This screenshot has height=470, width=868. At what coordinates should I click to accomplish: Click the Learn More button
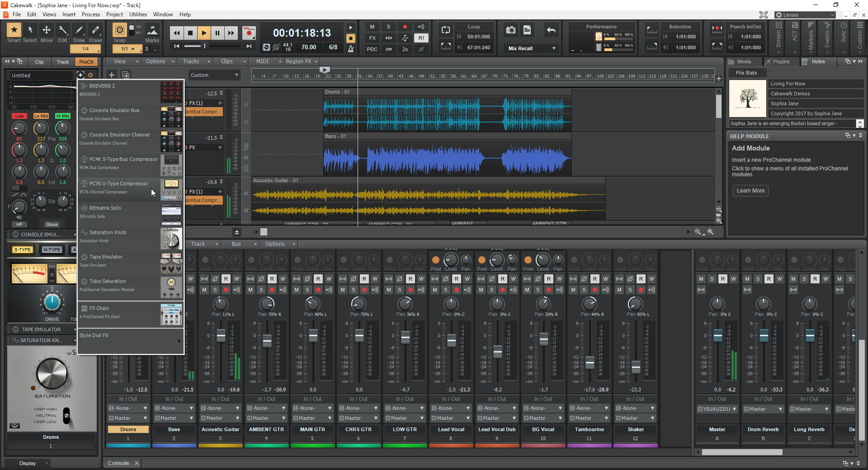pyautogui.click(x=750, y=191)
